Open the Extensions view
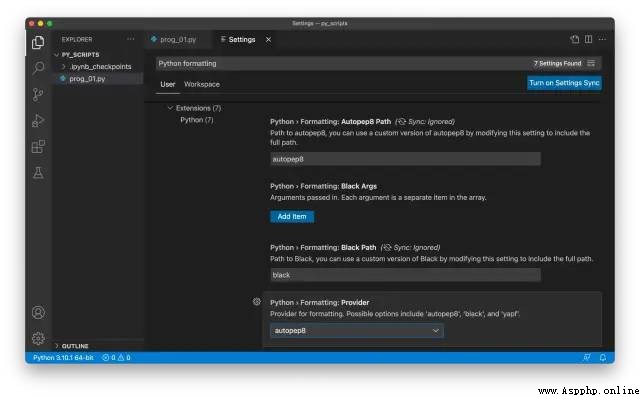 pyautogui.click(x=38, y=146)
